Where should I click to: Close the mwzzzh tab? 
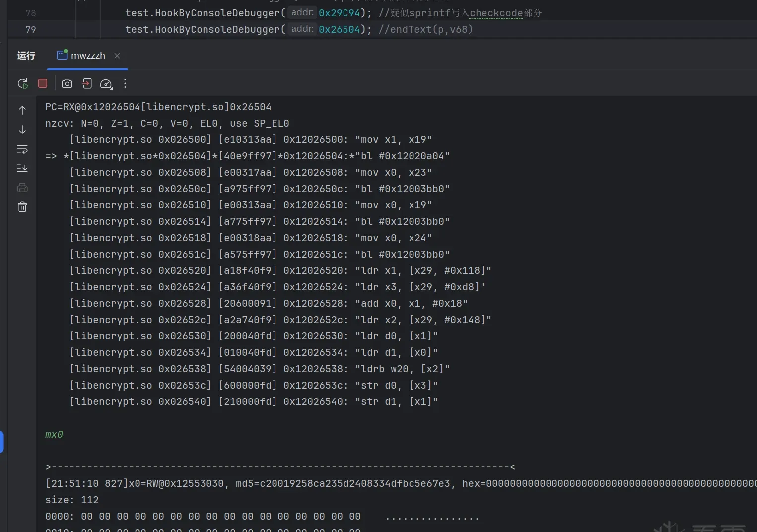117,56
